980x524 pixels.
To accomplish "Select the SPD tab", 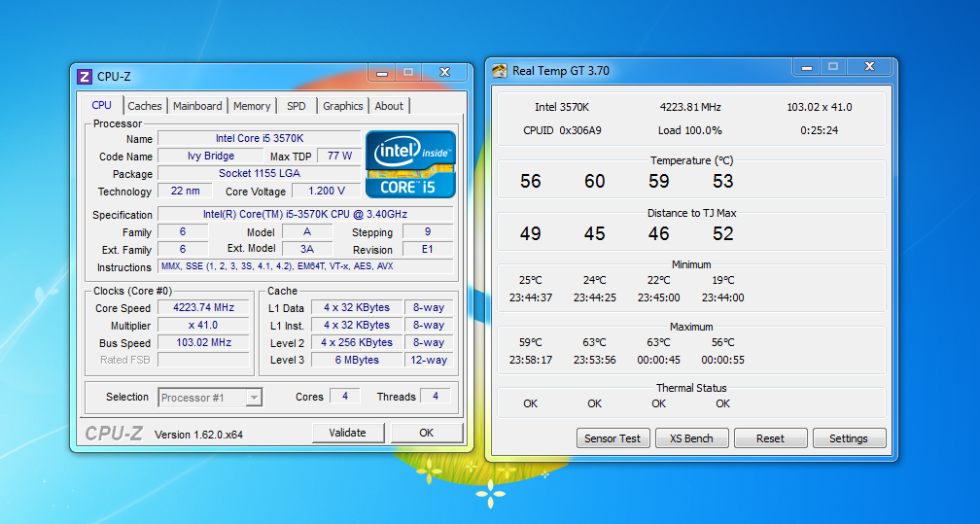I will tap(297, 106).
